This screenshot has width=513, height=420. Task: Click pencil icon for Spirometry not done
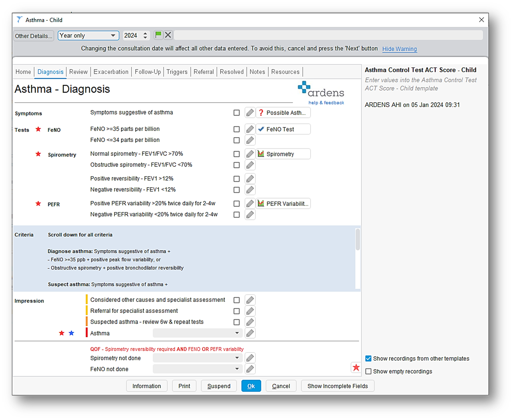pyautogui.click(x=250, y=358)
